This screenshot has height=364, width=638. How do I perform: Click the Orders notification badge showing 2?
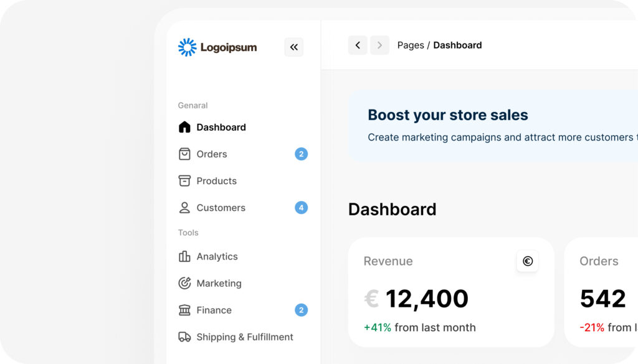(301, 154)
